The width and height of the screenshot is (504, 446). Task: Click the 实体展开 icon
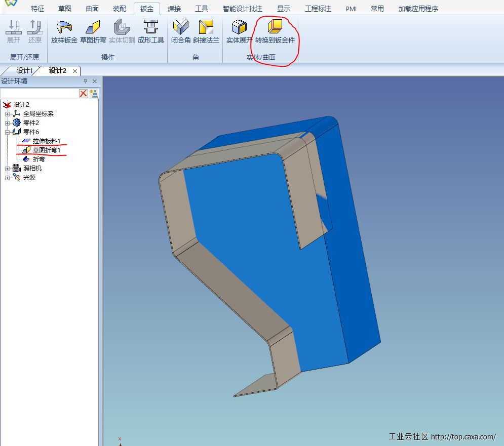pyautogui.click(x=239, y=27)
